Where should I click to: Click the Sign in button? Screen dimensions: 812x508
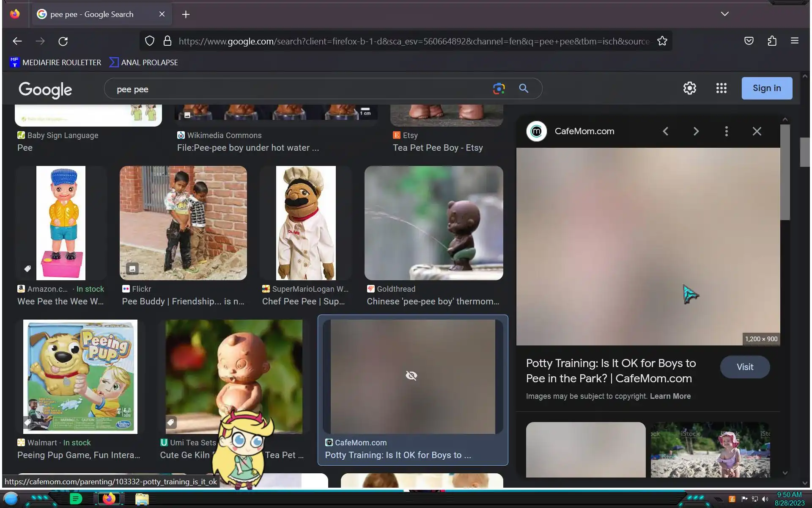[x=766, y=88]
